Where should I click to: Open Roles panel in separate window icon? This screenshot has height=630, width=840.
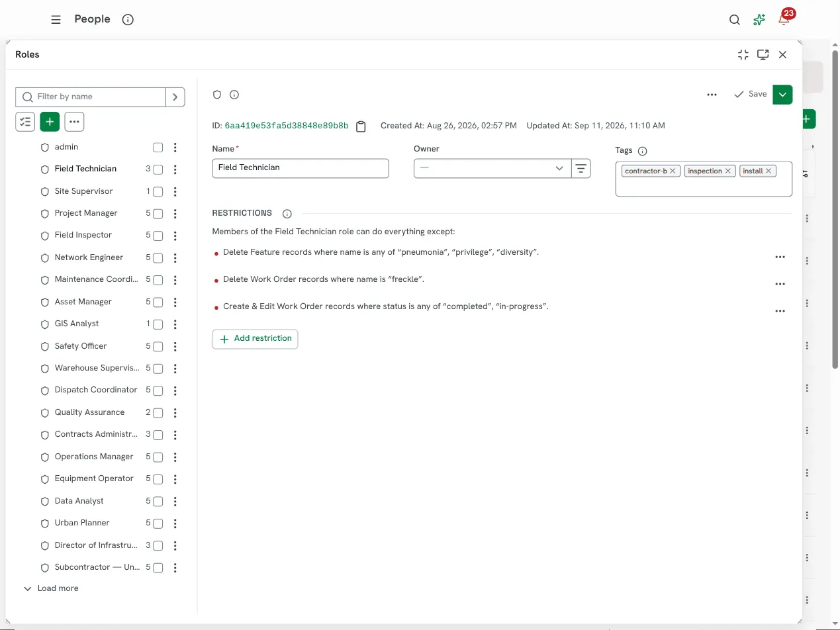click(x=763, y=55)
